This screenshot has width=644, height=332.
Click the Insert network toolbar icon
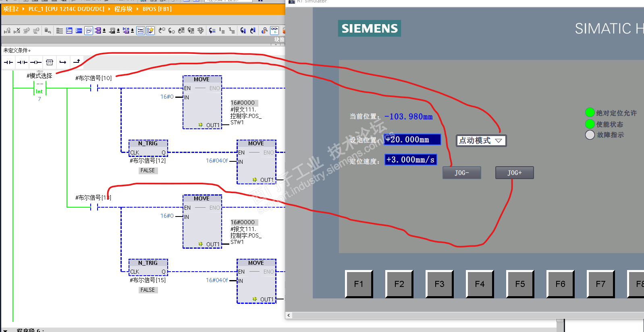[7, 31]
